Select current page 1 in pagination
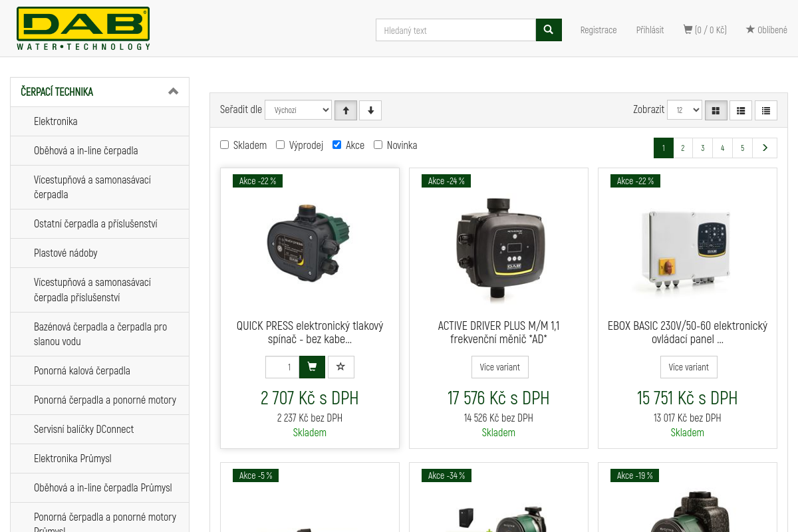The height and width of the screenshot is (532, 798). (x=664, y=148)
